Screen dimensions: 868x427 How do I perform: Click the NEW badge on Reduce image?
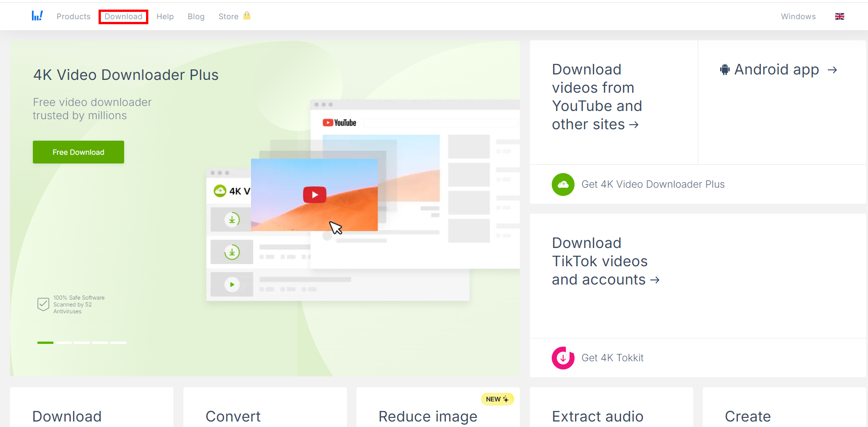pos(497,399)
